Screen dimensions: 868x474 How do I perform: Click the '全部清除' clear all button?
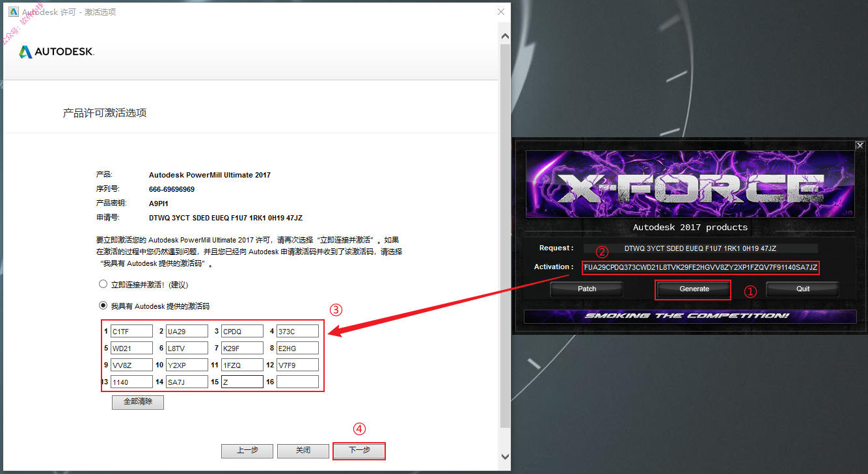137,402
